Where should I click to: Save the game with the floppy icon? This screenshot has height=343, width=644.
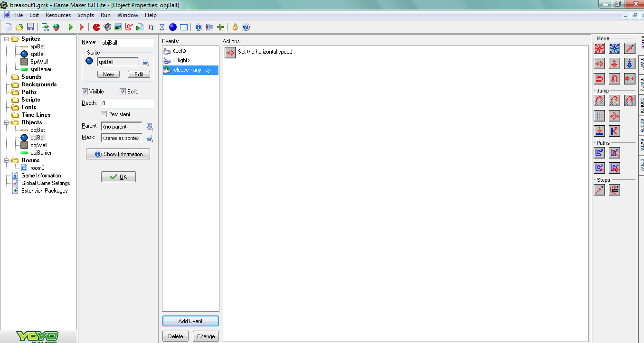coord(31,27)
